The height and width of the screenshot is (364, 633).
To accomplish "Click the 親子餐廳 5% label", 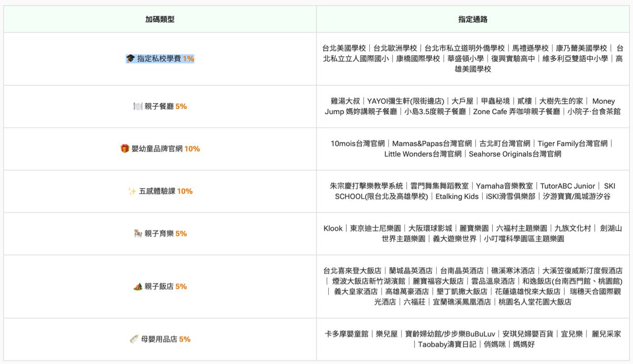I will point(165,106).
